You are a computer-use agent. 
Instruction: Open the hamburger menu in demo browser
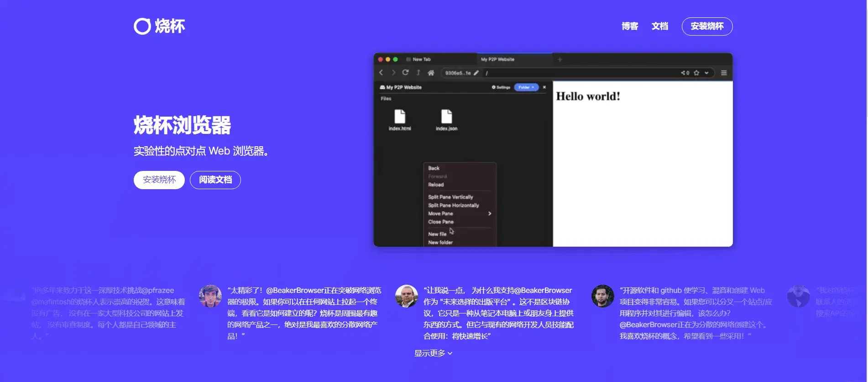[x=724, y=73]
